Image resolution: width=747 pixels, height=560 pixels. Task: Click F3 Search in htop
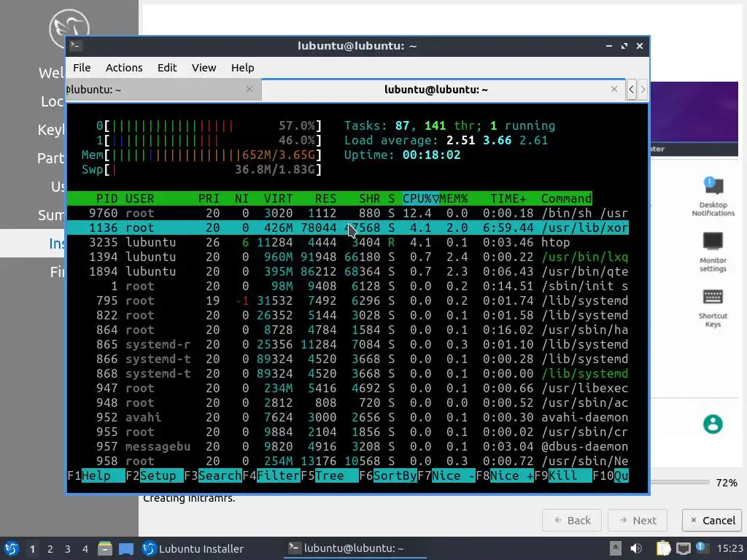pyautogui.click(x=212, y=475)
